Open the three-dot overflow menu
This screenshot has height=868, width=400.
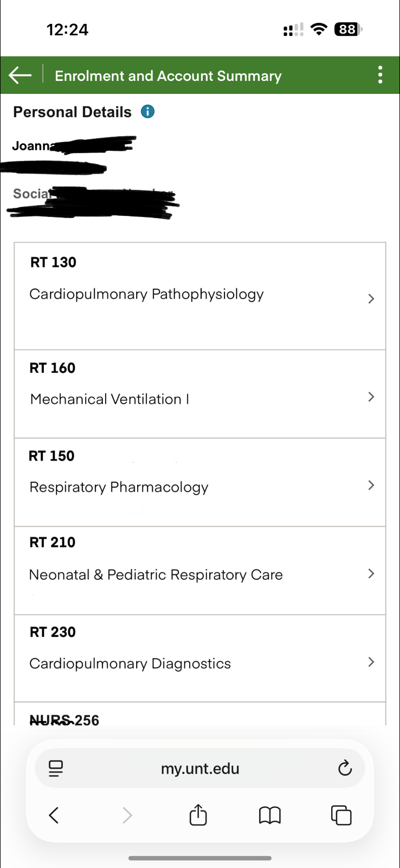pos(380,75)
